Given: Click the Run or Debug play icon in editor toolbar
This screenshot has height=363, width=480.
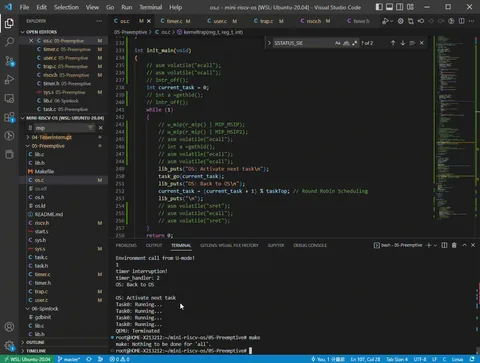Looking at the screenshot, I should pos(385,21).
